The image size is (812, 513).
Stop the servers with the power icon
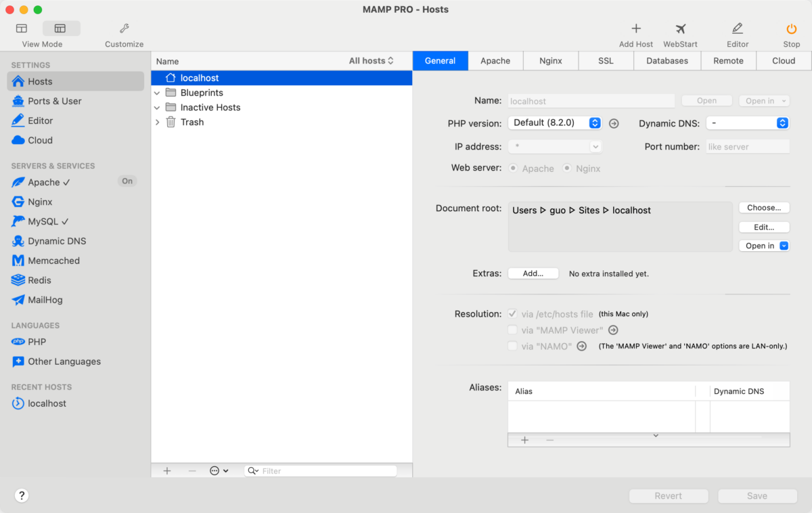point(792,28)
